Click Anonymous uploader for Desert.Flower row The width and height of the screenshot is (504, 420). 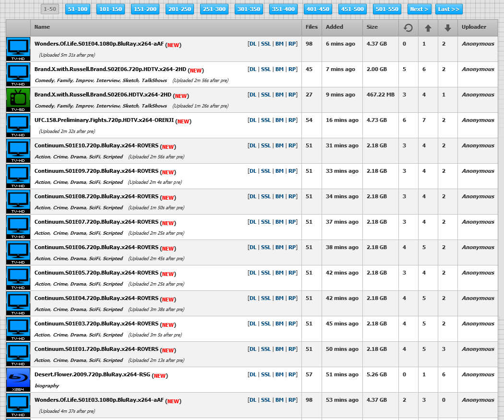click(478, 374)
